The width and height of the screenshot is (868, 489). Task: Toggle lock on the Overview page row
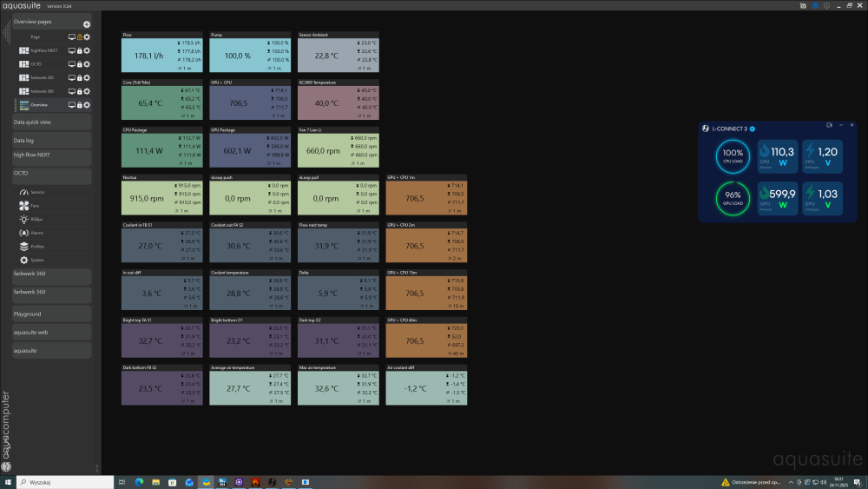click(x=79, y=105)
